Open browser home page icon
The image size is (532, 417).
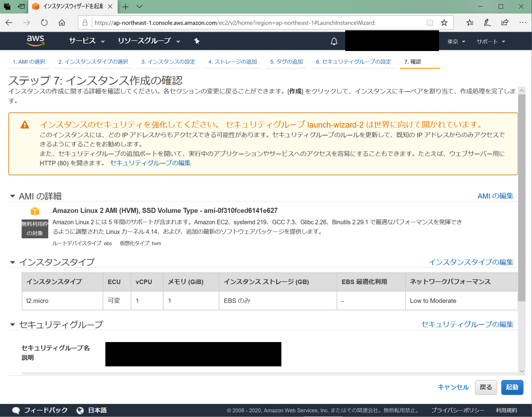[x=62, y=23]
